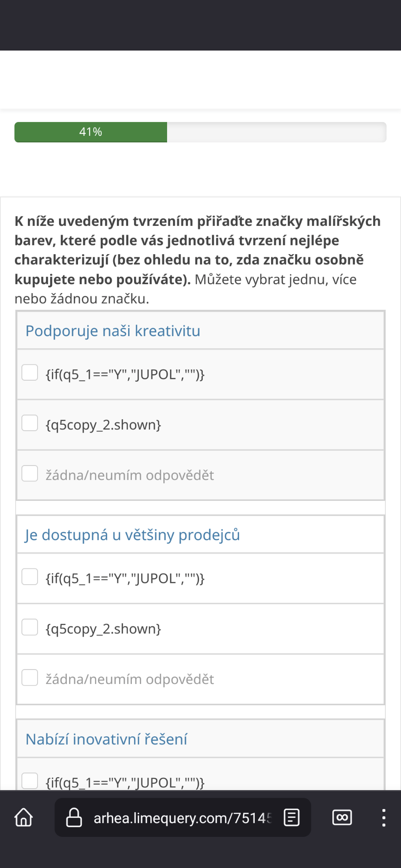Check q5copy_2.shown under Je dostupná u většiny prodejců
The height and width of the screenshot is (868, 401).
coord(30,627)
